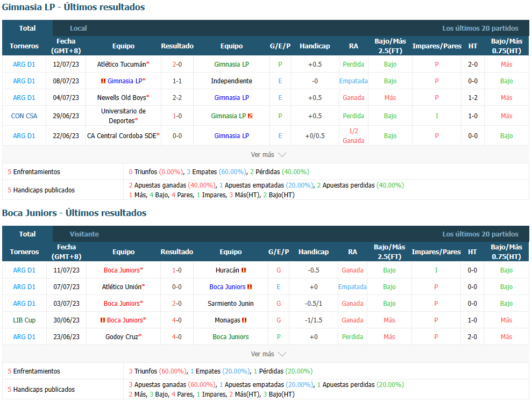Open 'Los últimos 20 partidos' in Gimnasia section
This screenshot has width=532, height=402.
[x=480, y=28]
